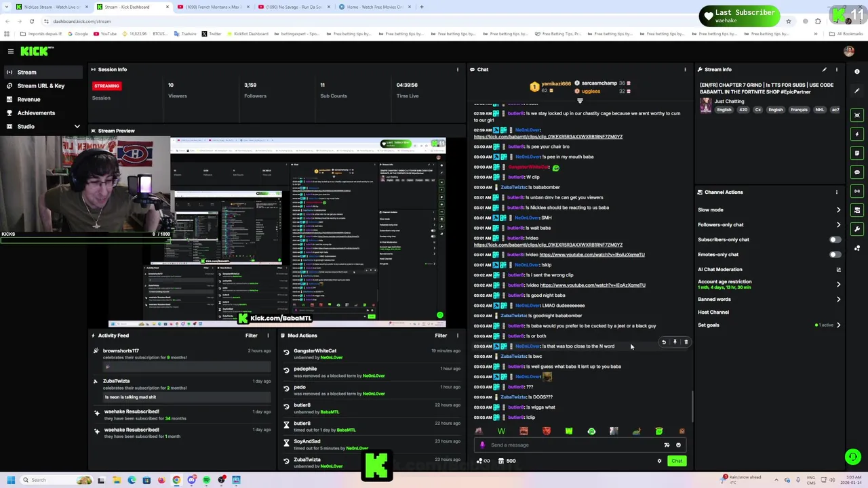Viewport: 868px width, 488px height.
Task: Open Activity Feed Filter dropdown
Action: pyautogui.click(x=252, y=335)
